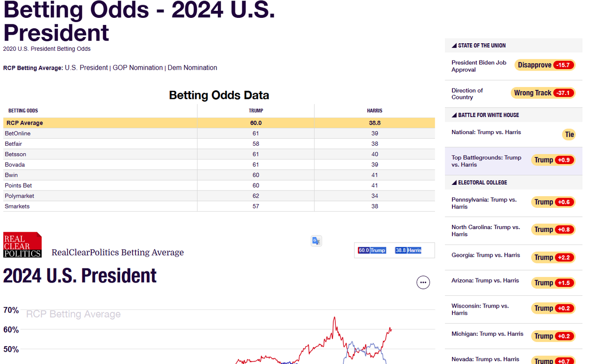This screenshot has width=602, height=364.
Task: Collapse the State of the Union section
Action: [x=479, y=46]
